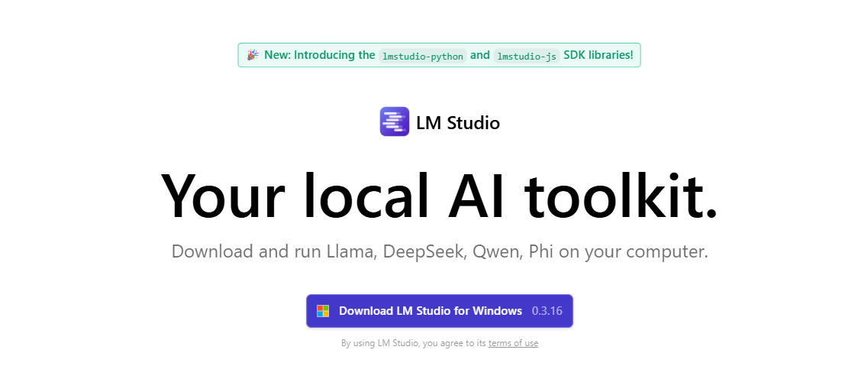Click the lmstudio-python code label
The image size is (868, 392).
pyautogui.click(x=423, y=56)
